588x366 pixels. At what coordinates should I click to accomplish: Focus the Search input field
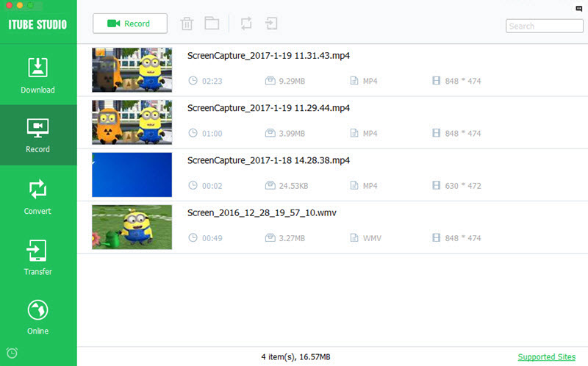[x=544, y=26]
